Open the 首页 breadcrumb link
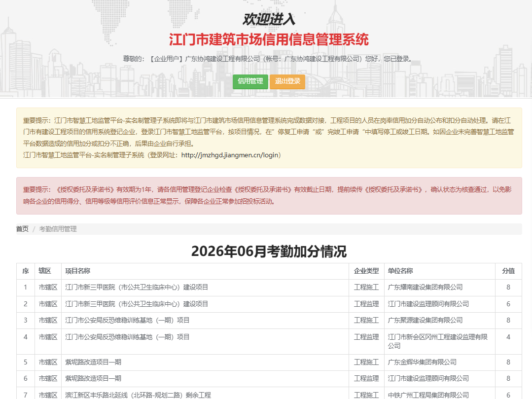The height and width of the screenshot is (399, 532). click(x=22, y=229)
